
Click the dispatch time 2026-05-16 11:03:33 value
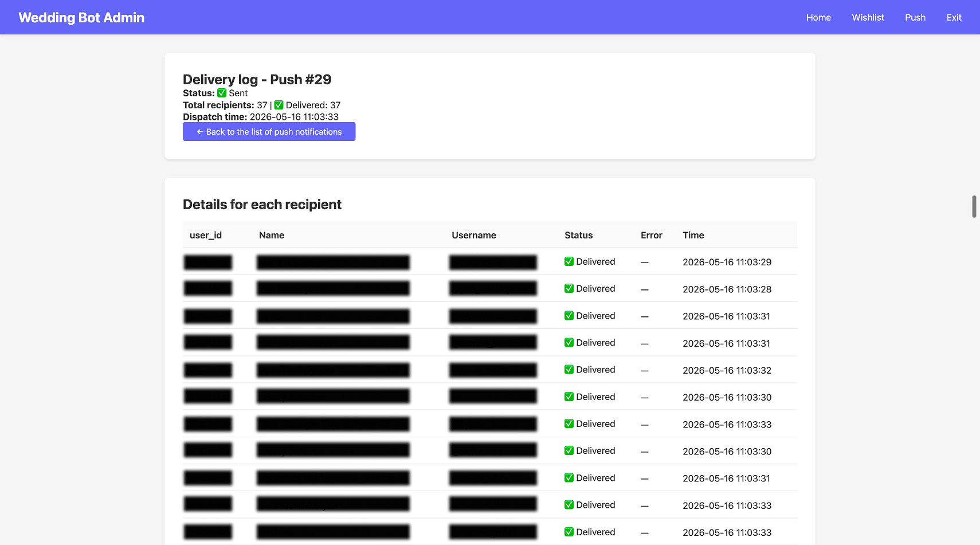[294, 117]
